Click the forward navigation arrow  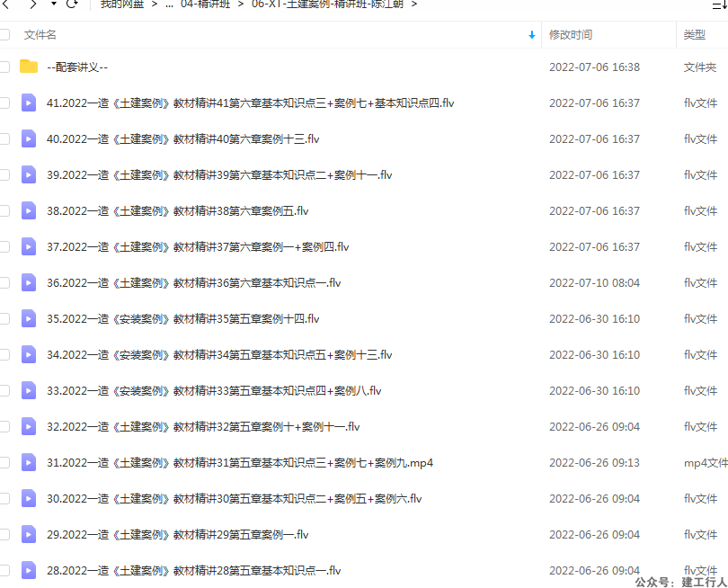click(x=33, y=4)
